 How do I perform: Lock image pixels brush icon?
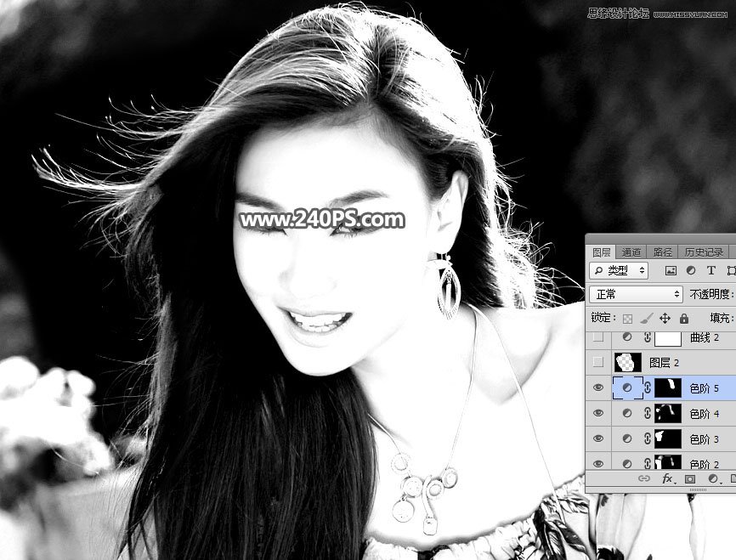click(646, 319)
